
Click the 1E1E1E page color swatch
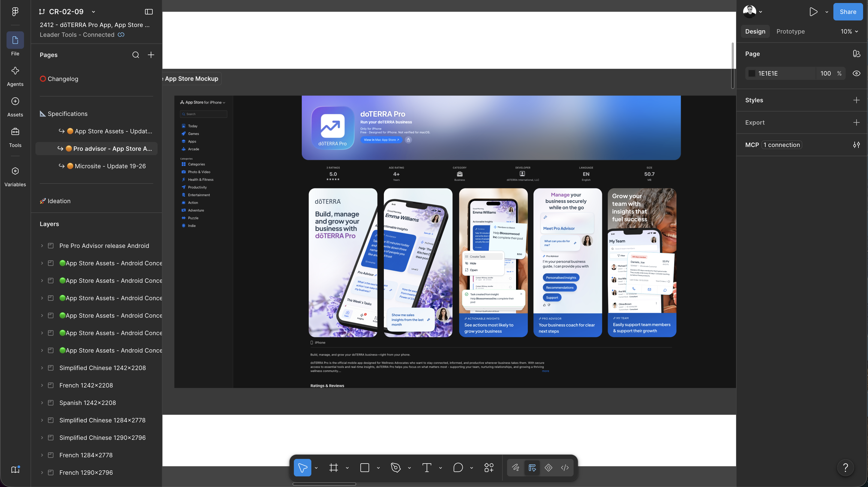[752, 73]
